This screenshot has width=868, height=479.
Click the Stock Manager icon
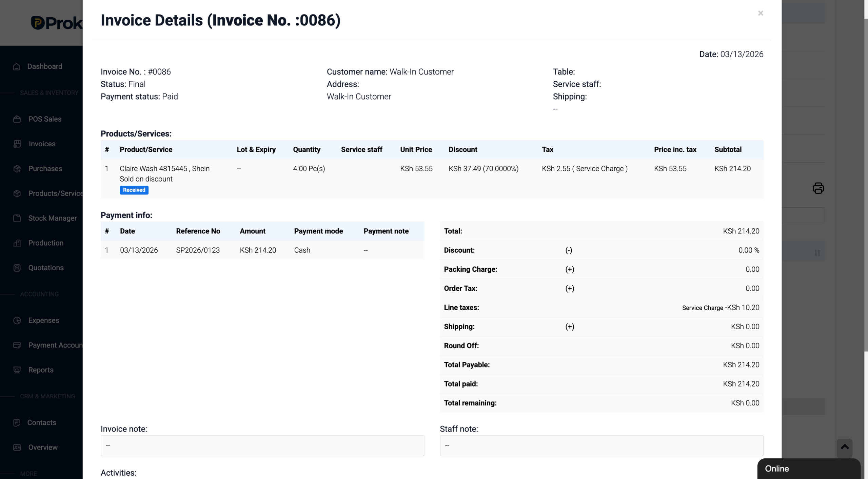coord(17,218)
